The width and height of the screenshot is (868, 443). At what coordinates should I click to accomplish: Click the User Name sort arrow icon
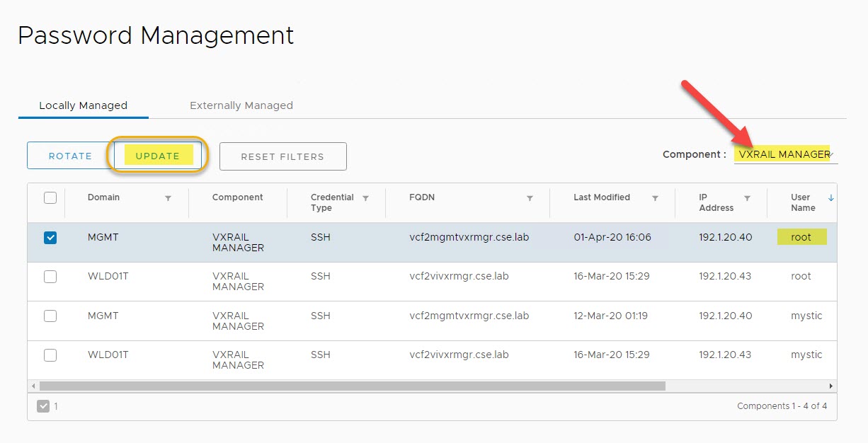click(830, 198)
